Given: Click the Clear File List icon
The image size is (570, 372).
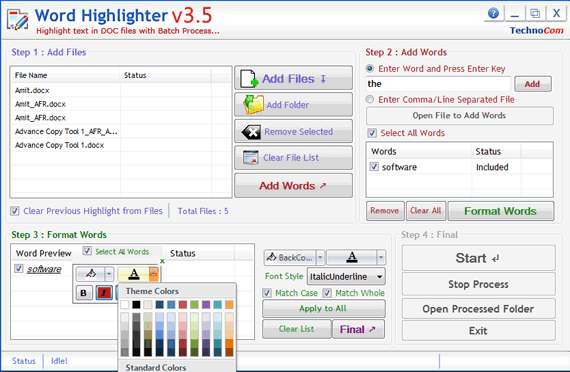Looking at the screenshot, I should point(251,158).
